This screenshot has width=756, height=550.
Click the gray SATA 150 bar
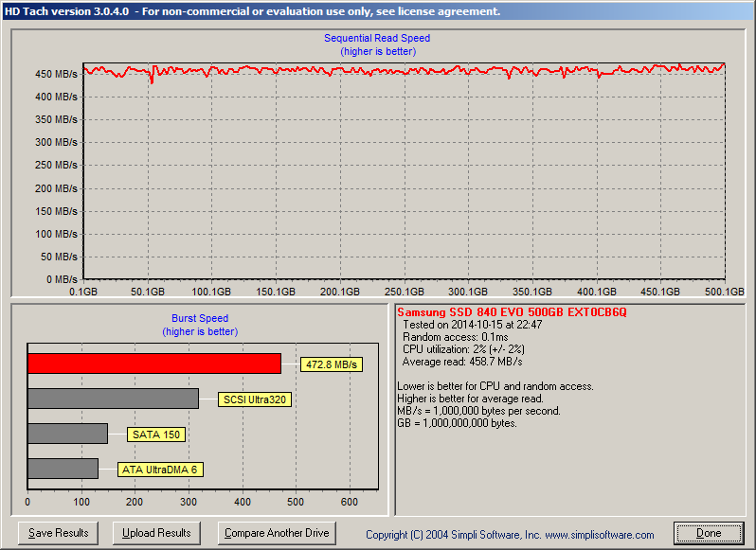point(68,434)
